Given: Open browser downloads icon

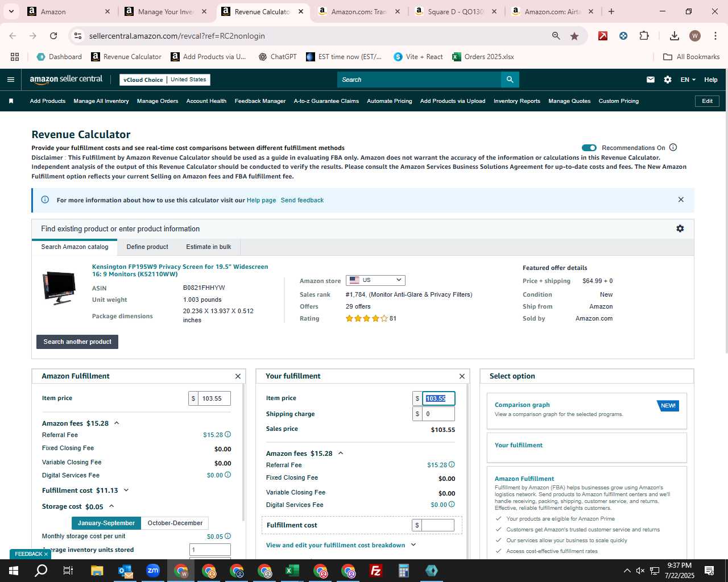Looking at the screenshot, I should (x=674, y=36).
